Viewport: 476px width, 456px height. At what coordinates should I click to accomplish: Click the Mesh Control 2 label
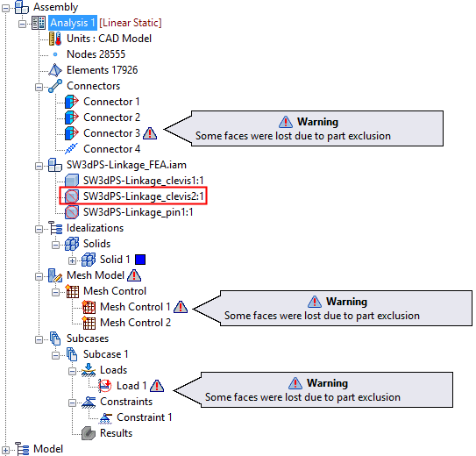pos(135,323)
